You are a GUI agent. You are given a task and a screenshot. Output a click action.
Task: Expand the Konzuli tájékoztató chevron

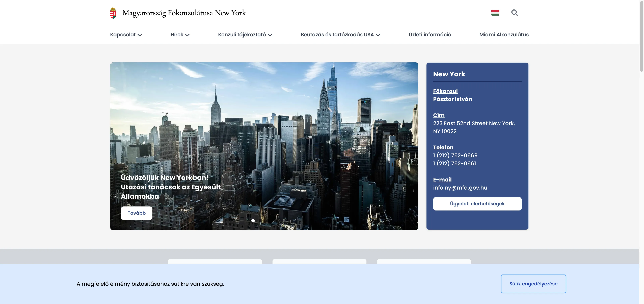point(270,35)
